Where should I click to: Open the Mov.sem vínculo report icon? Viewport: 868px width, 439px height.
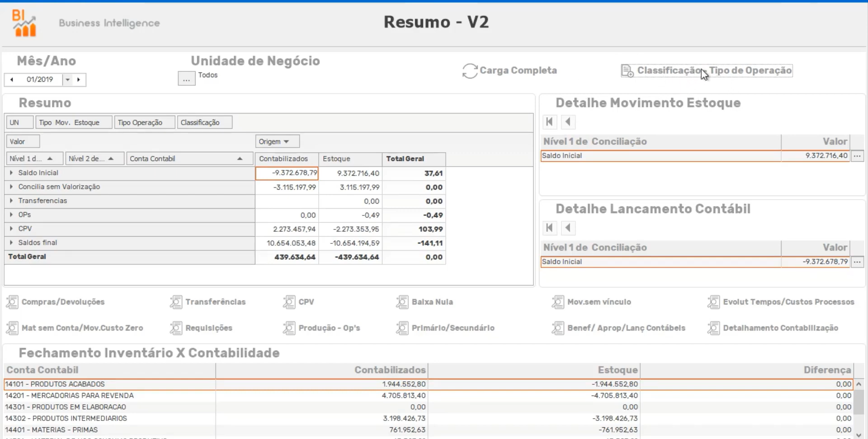558,302
